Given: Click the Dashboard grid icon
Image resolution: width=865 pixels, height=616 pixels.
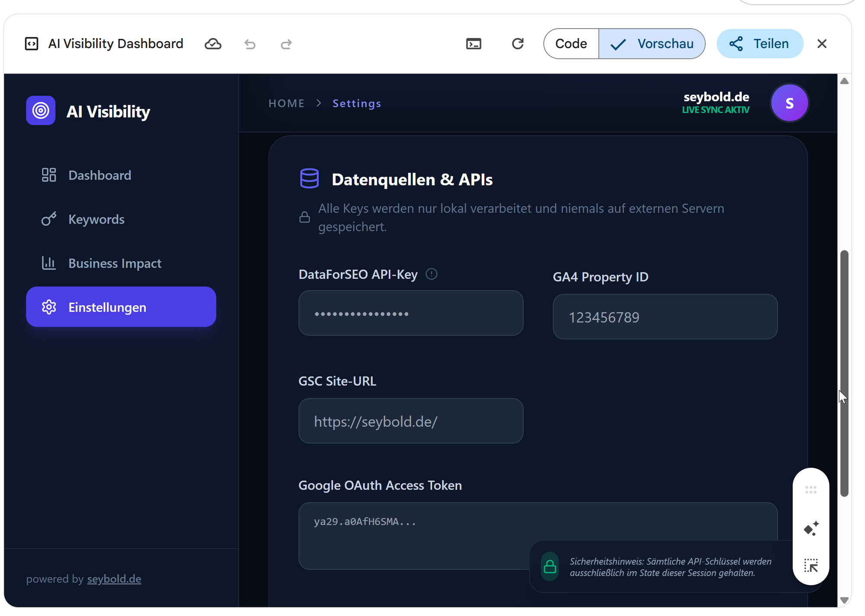Looking at the screenshot, I should tap(49, 175).
